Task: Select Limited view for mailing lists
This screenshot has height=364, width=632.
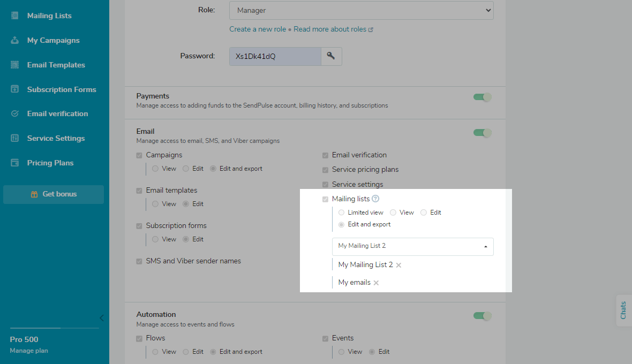Action: pos(342,213)
